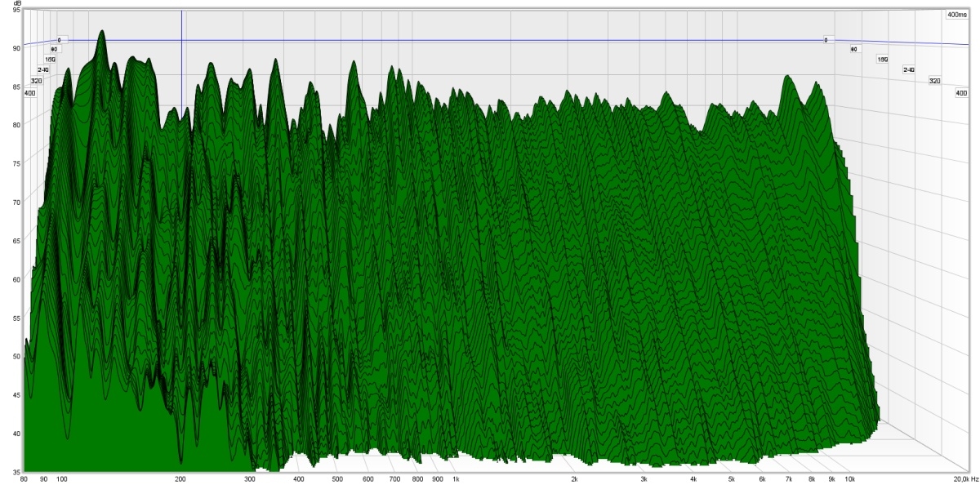Click the left-side 320 ms time marker

click(x=36, y=81)
